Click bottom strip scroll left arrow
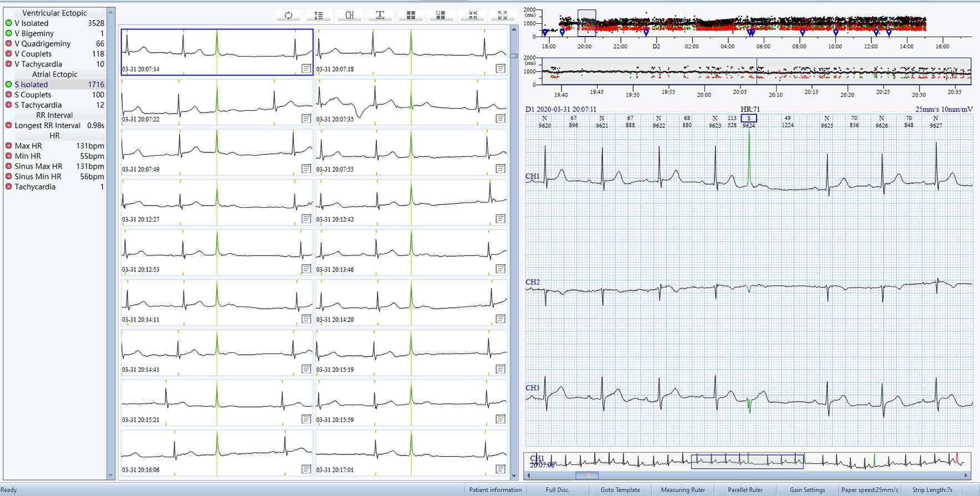The height and width of the screenshot is (496, 980). tap(529, 475)
